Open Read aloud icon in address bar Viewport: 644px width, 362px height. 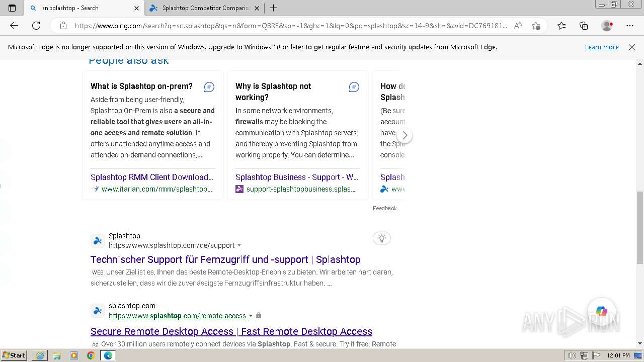[x=518, y=26]
